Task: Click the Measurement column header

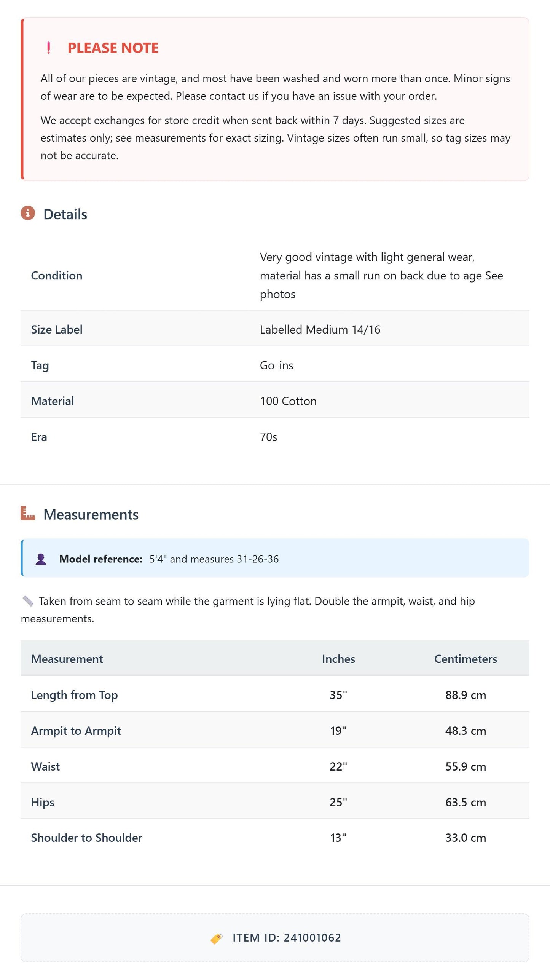Action: 67,659
